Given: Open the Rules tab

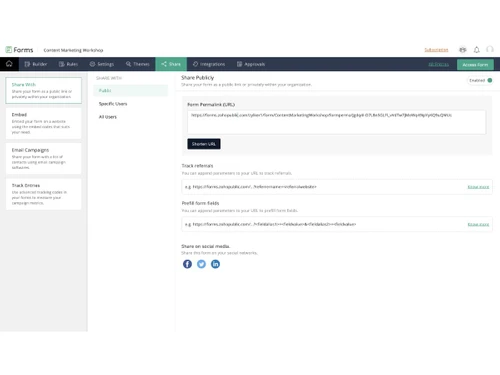Looking at the screenshot, I should point(68,64).
